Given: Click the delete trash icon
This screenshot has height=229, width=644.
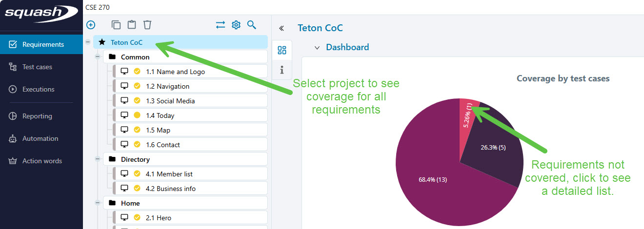Looking at the screenshot, I should [x=147, y=25].
